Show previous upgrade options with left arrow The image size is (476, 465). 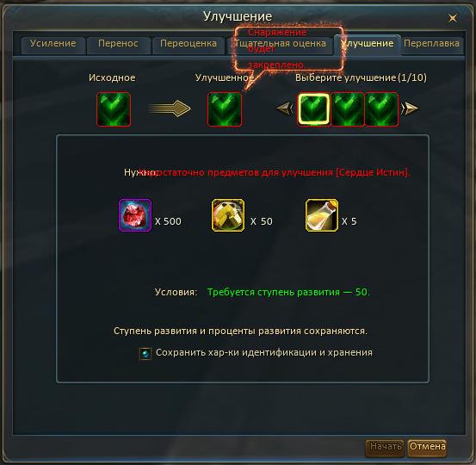[285, 108]
